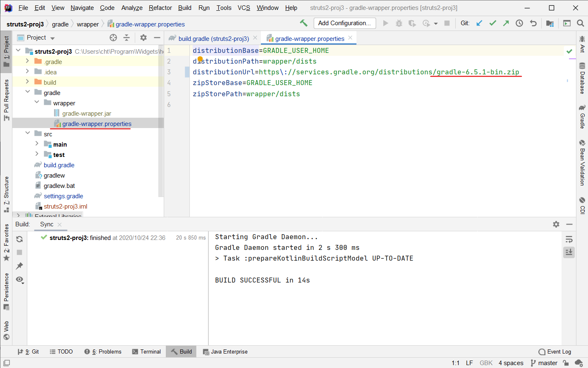The image size is (588, 368).
Task: Click master git branch in status bar
Action: pyautogui.click(x=544, y=363)
